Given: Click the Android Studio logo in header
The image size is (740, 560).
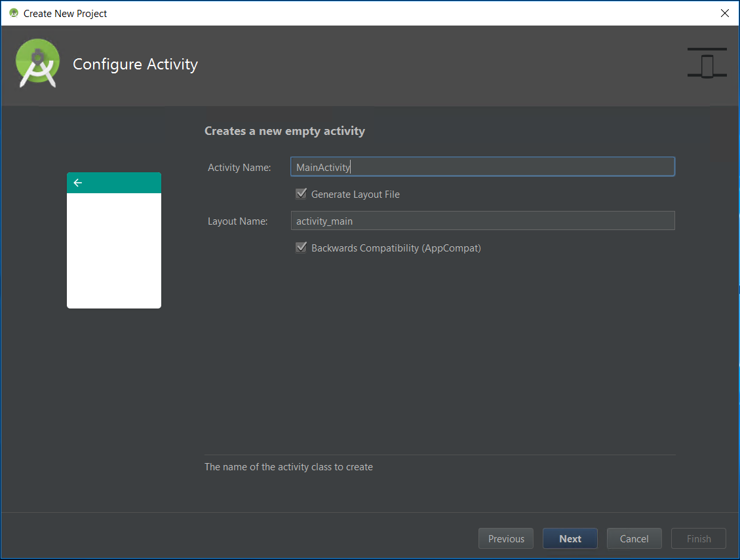Looking at the screenshot, I should point(38,64).
